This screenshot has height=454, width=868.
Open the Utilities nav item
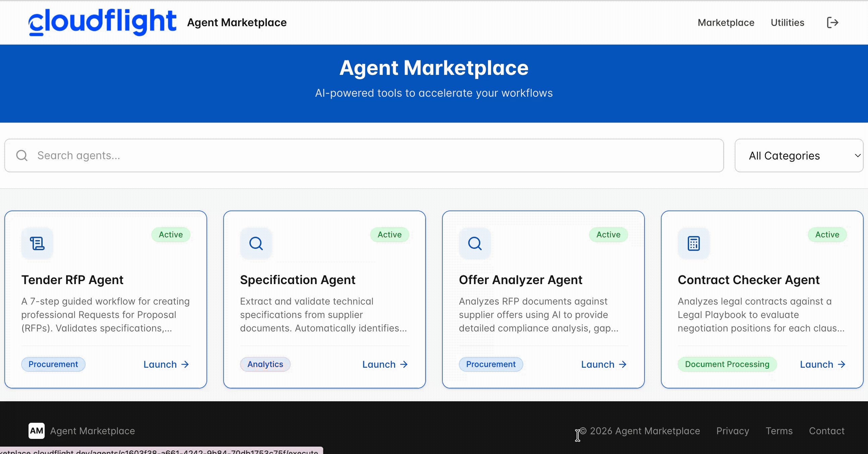click(x=787, y=22)
